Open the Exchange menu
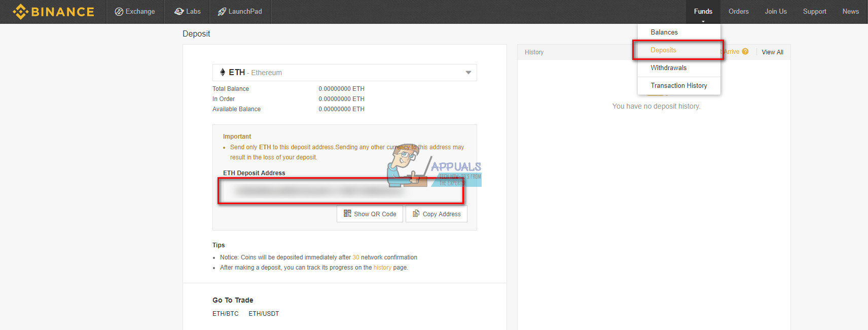The image size is (868, 330). pyautogui.click(x=135, y=12)
